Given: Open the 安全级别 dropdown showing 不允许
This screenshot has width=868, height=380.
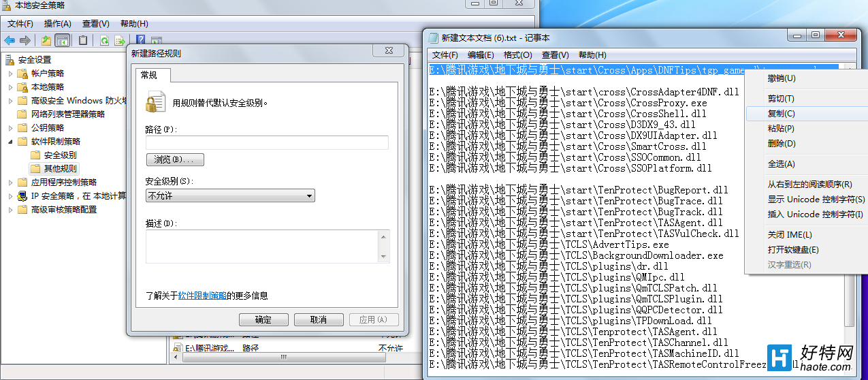Looking at the screenshot, I should pyautogui.click(x=230, y=196).
